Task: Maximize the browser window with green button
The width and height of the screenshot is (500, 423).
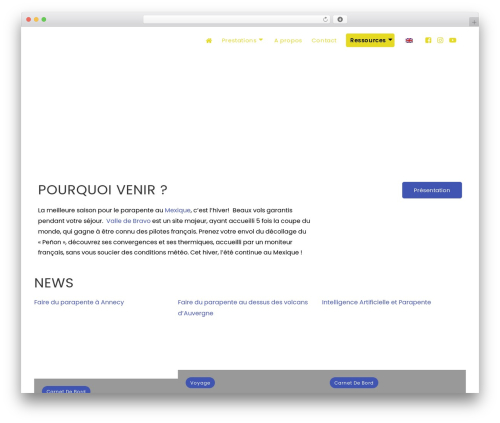Action: [x=44, y=20]
